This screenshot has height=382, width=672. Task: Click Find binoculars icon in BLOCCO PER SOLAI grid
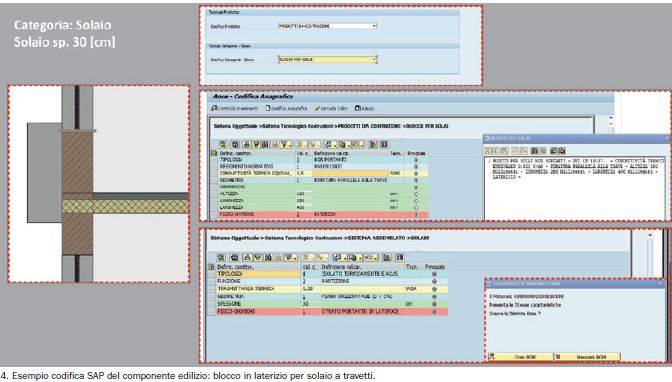pos(265,144)
